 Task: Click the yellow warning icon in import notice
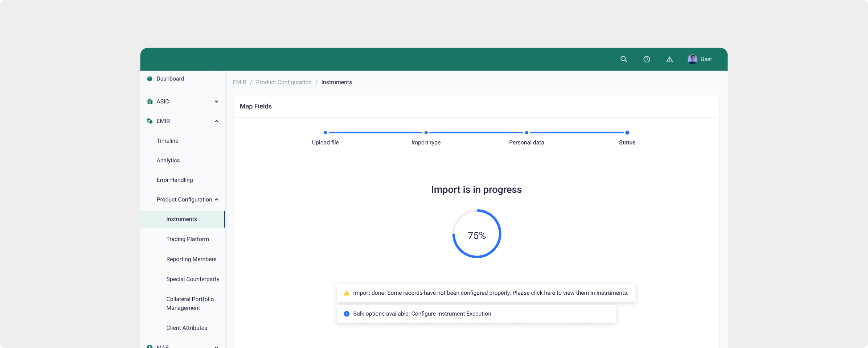[347, 293]
